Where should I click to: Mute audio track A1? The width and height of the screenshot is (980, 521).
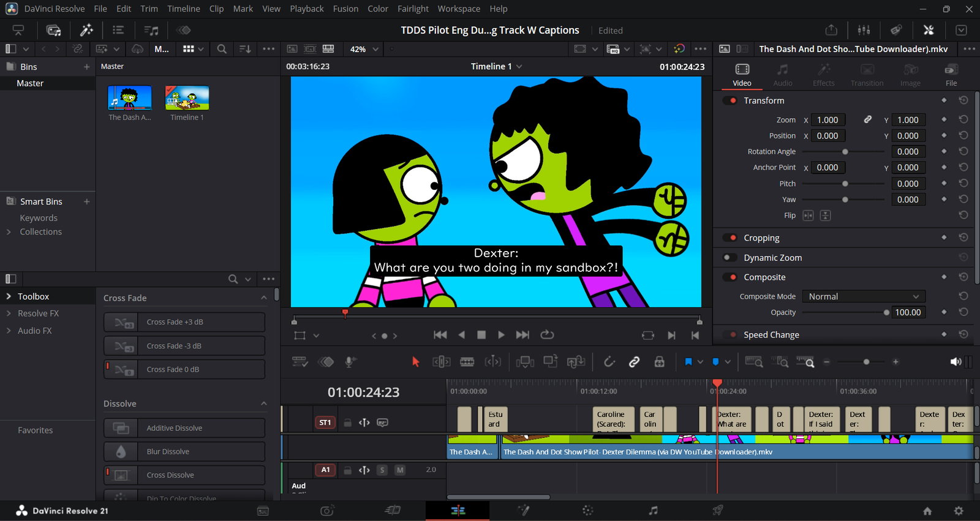(400, 470)
